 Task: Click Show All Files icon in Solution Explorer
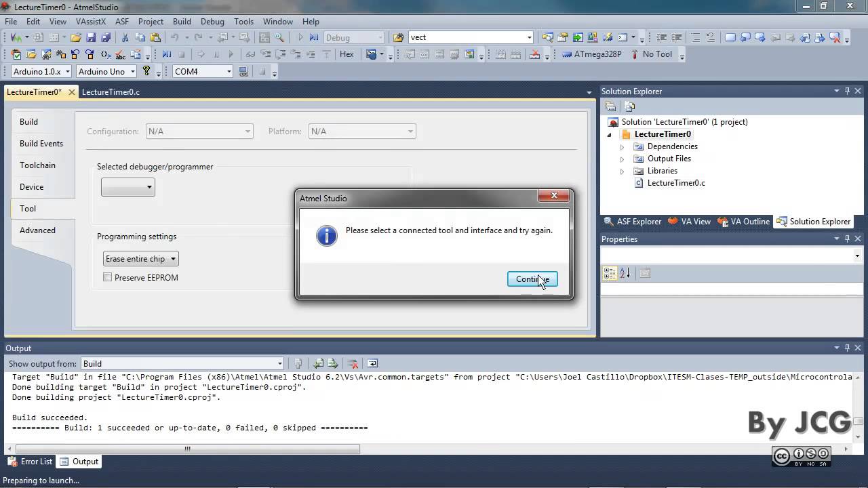pos(630,106)
